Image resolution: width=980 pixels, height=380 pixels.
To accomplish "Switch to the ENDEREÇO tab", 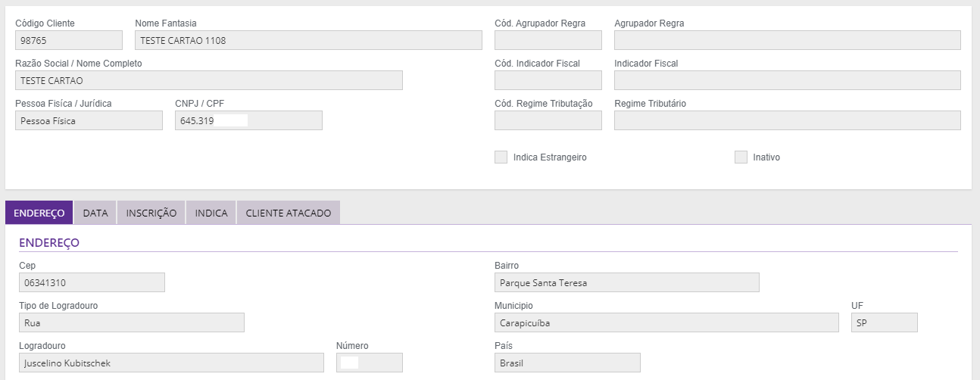I will click(x=39, y=213).
